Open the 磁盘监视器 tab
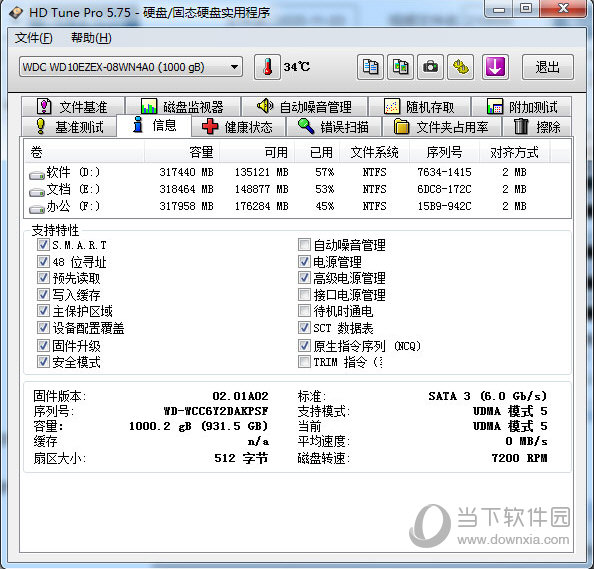The height and width of the screenshot is (569, 594). pos(183,106)
